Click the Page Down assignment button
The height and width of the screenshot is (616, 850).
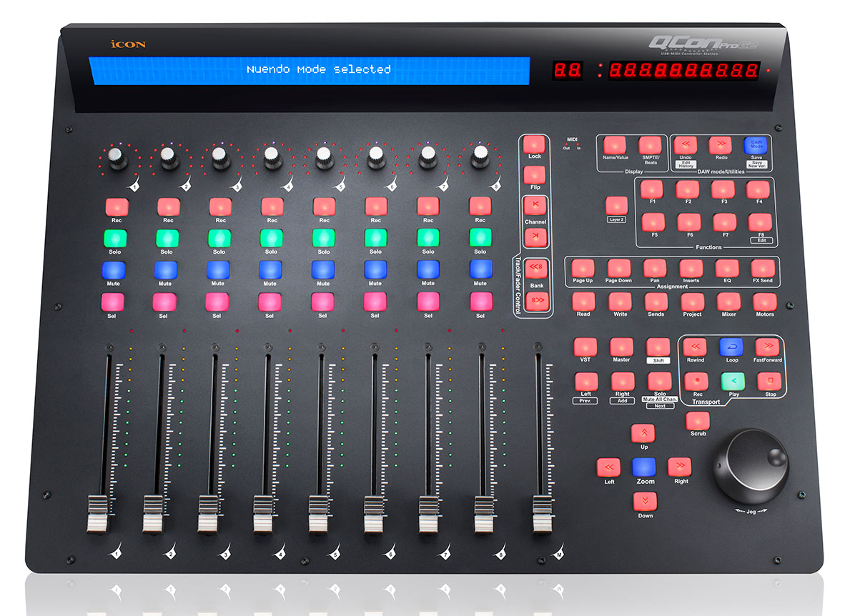pos(618,268)
